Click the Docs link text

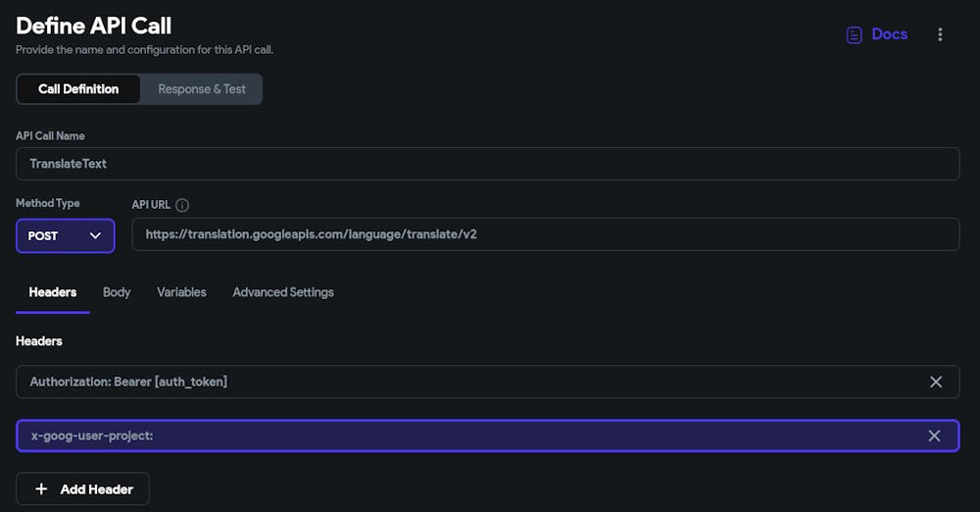[890, 34]
